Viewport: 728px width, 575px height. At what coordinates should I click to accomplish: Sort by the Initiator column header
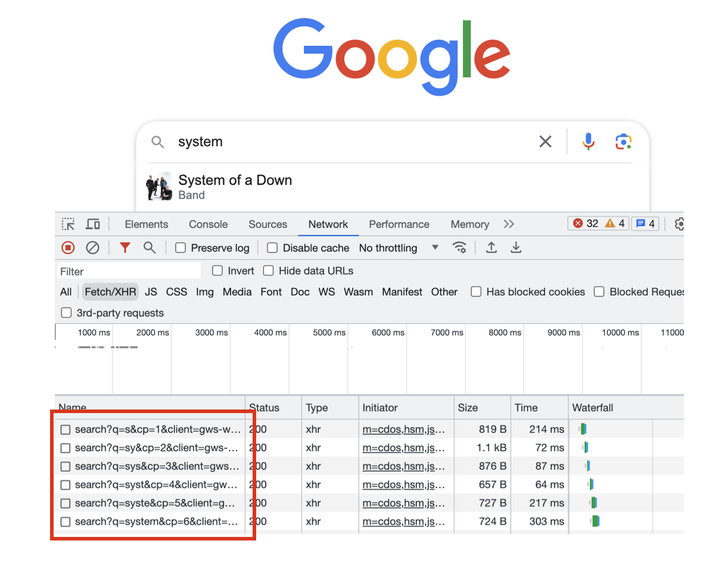pos(406,408)
